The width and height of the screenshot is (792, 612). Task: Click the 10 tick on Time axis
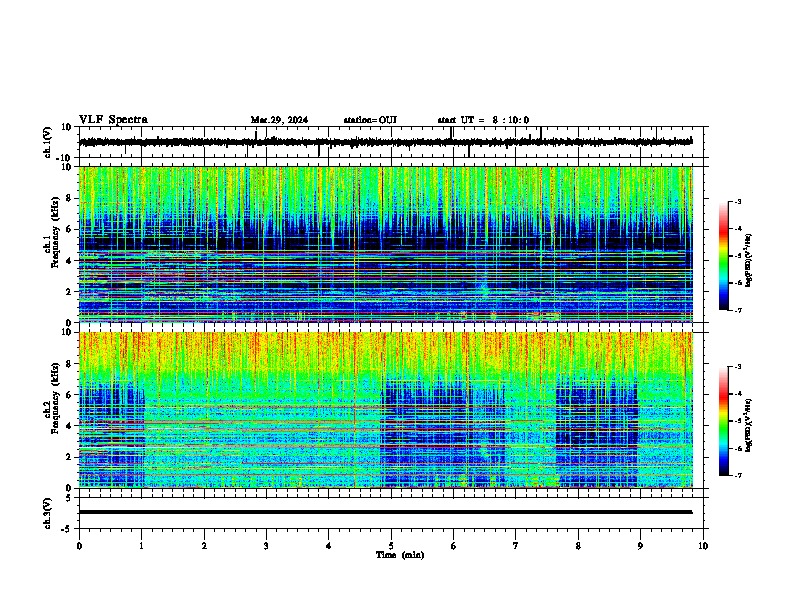click(x=703, y=546)
